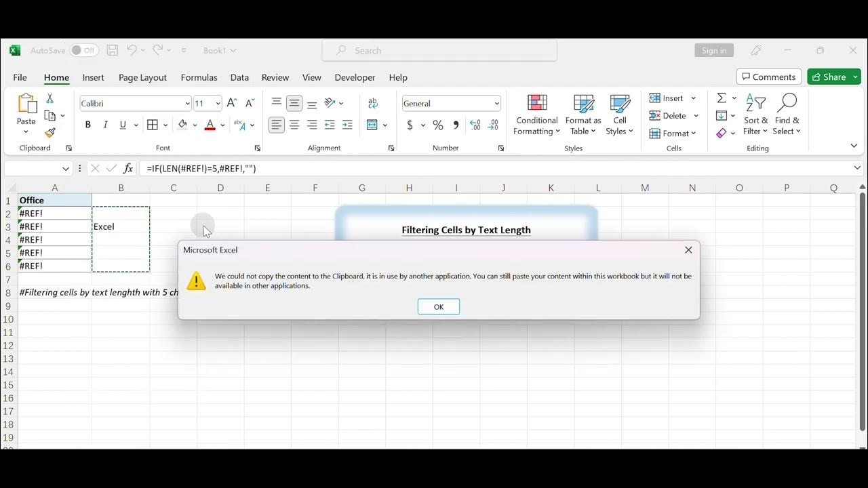The height and width of the screenshot is (488, 868).
Task: Switch to the Page Layout tab
Action: pyautogui.click(x=142, y=77)
